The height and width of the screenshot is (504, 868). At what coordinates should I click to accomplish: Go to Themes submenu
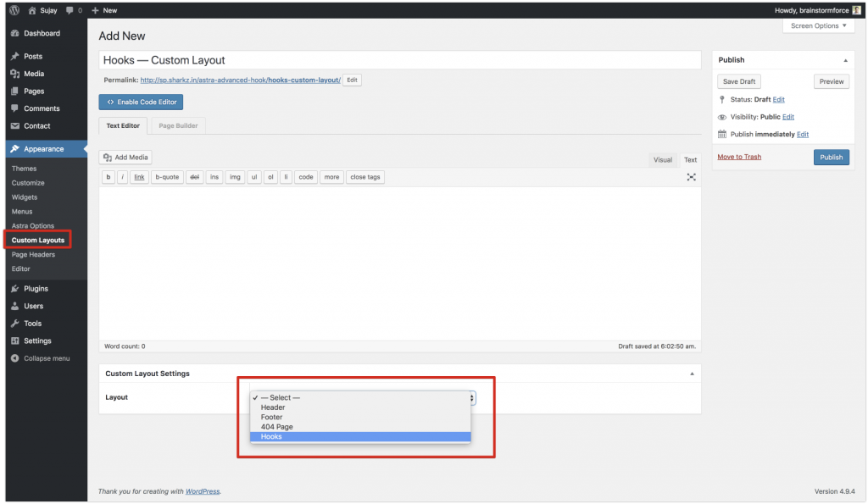[25, 169]
